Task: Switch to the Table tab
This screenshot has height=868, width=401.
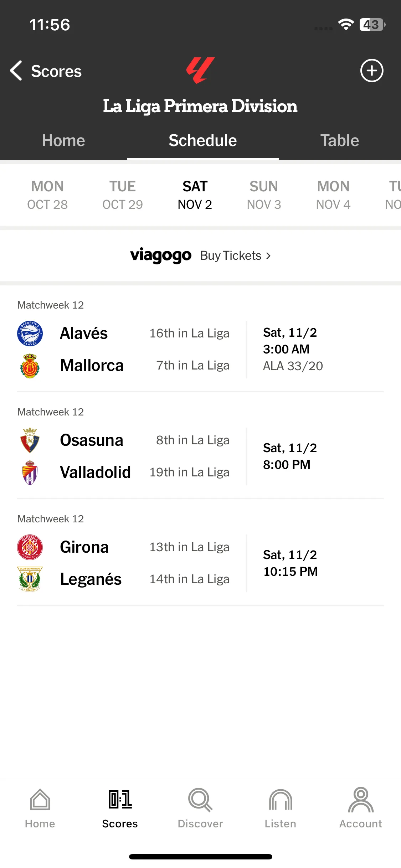Action: 339,140
